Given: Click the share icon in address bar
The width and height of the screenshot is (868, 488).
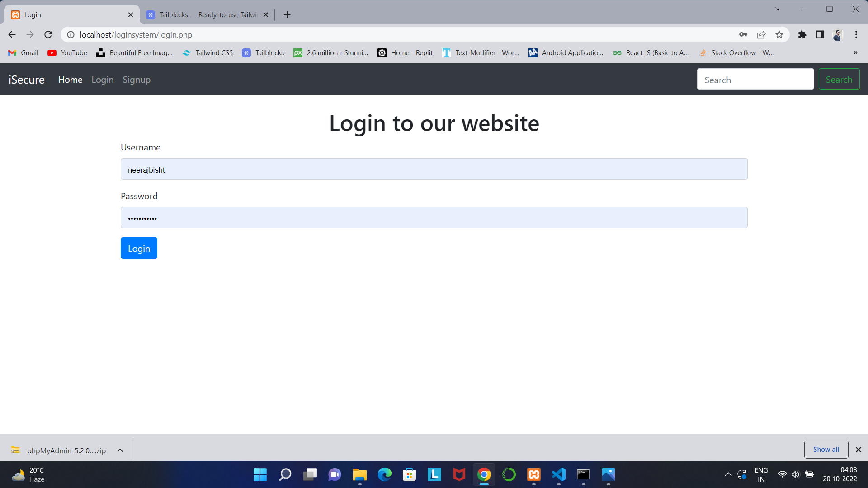Looking at the screenshot, I should coord(761,34).
